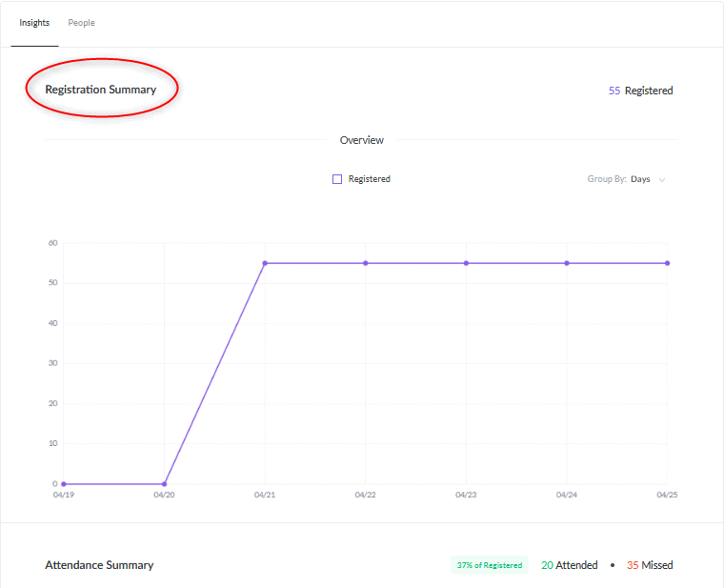
Task: Open the 35 Missed count
Action: click(x=650, y=565)
